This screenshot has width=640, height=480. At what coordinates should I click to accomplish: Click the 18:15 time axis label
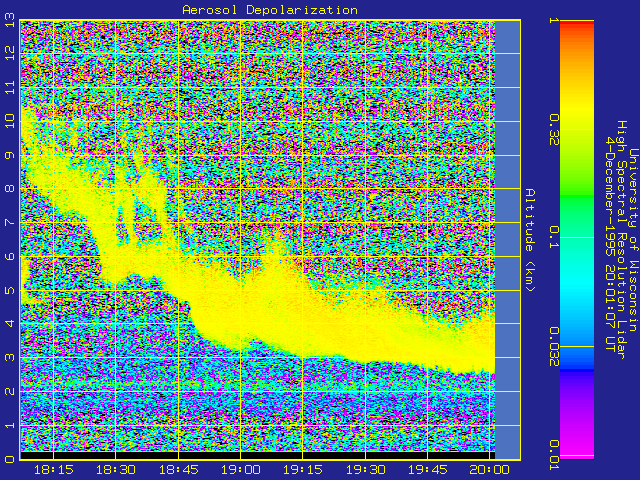click(53, 470)
